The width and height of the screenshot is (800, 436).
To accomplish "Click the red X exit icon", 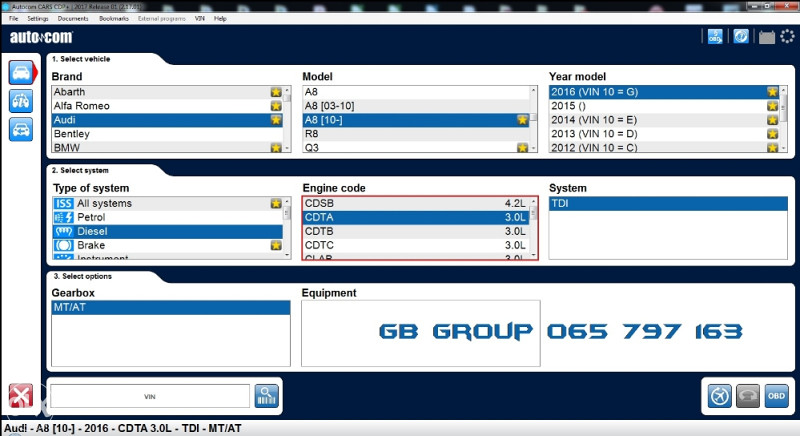I will [21, 396].
